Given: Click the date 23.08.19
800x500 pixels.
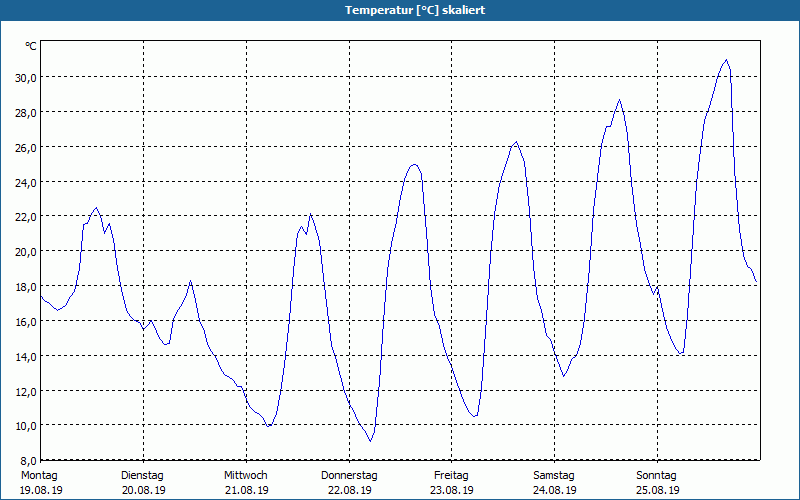Looking at the screenshot, I should 452,490.
